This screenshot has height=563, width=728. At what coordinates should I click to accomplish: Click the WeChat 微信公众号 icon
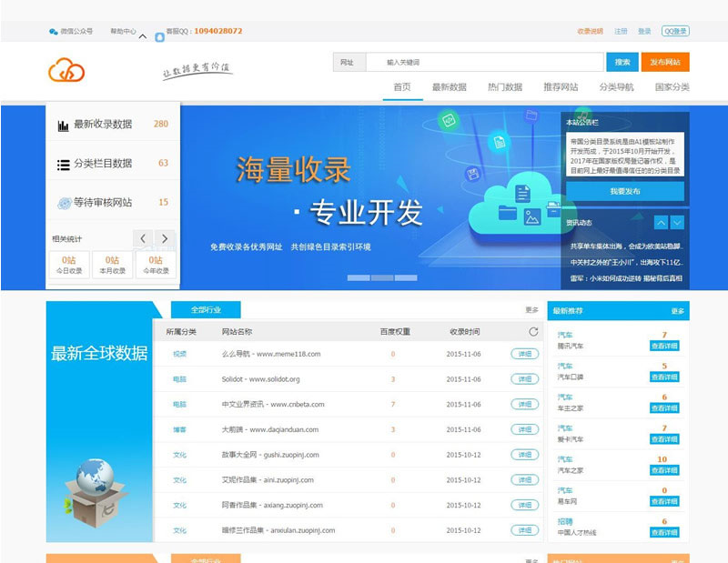[54, 31]
